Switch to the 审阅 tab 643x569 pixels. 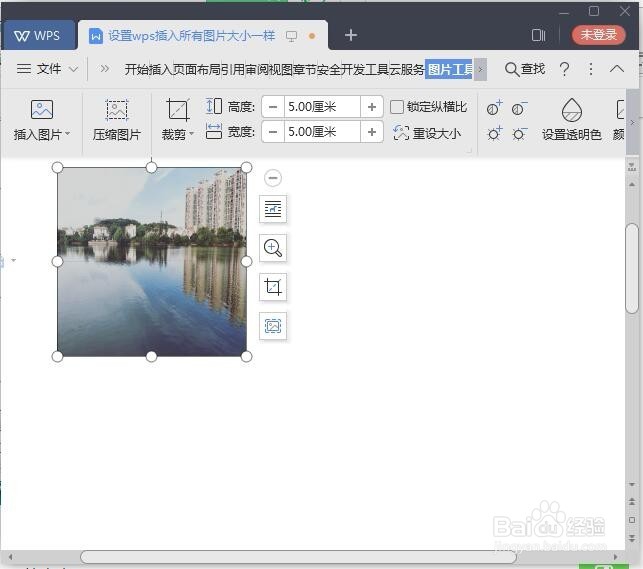[x=257, y=69]
